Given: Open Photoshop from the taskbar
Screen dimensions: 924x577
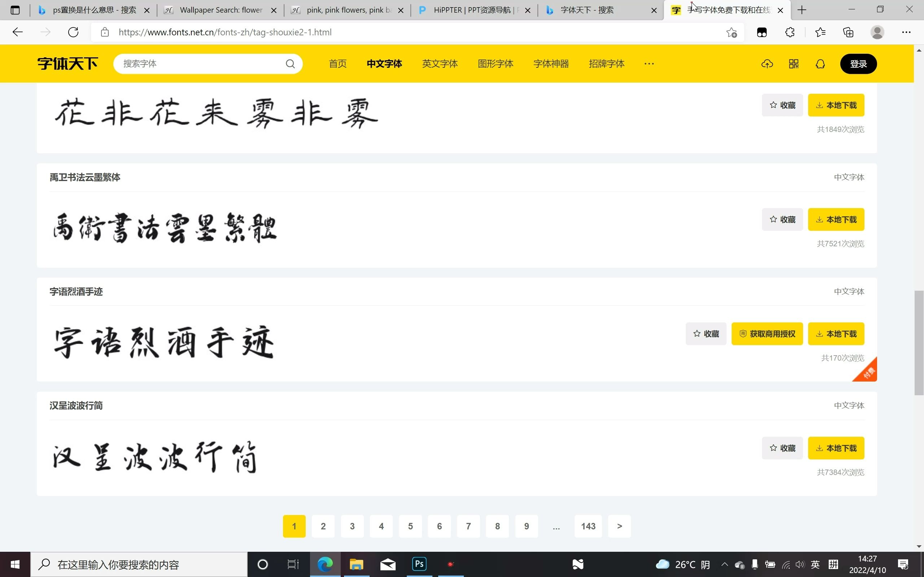Looking at the screenshot, I should (419, 564).
